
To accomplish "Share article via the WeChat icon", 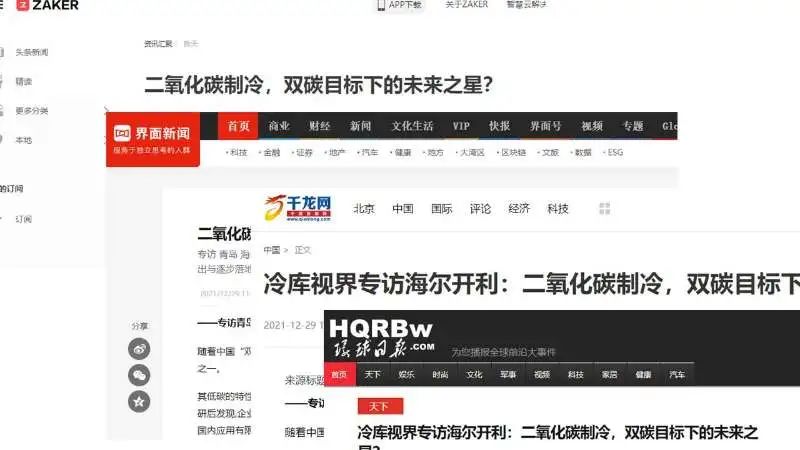I will 139,376.
